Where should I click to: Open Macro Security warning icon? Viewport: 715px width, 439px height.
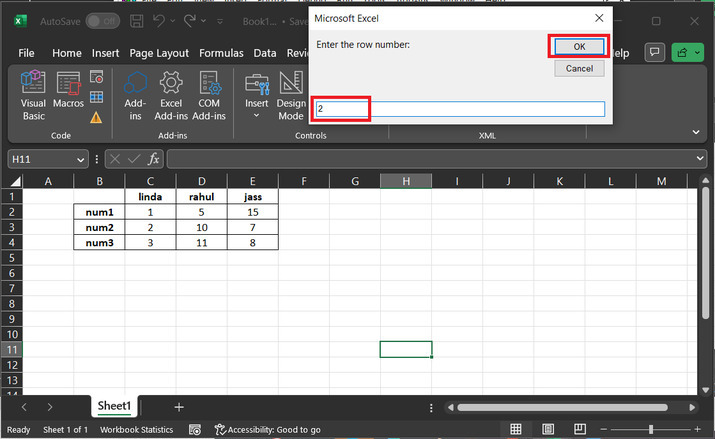point(96,118)
